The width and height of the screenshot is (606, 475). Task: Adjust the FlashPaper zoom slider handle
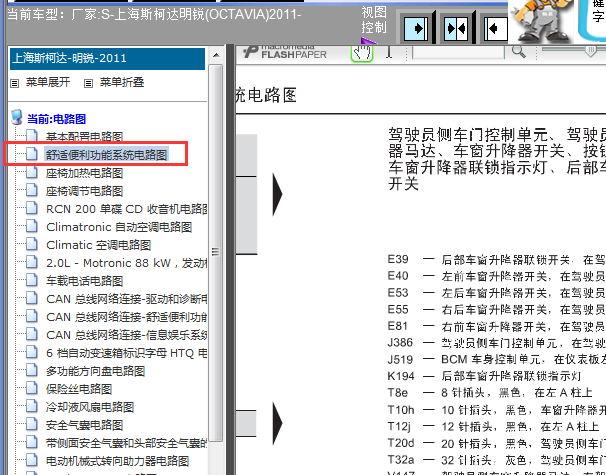(591, 51)
